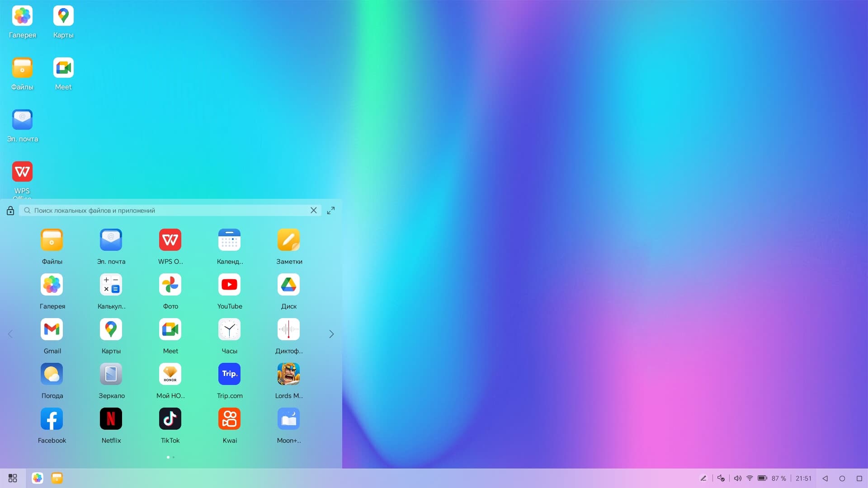Screen dimensions: 868x488
Task: Open Meet shortcut on the desktop
Action: point(63,68)
